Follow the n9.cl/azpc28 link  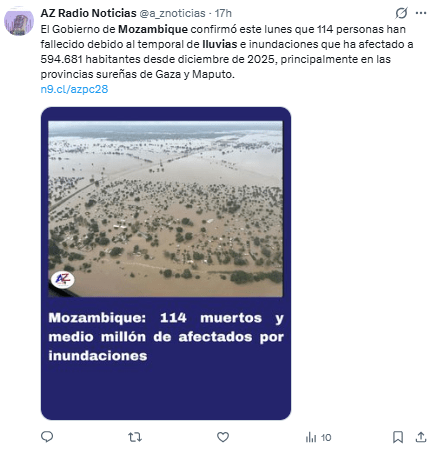tap(74, 89)
